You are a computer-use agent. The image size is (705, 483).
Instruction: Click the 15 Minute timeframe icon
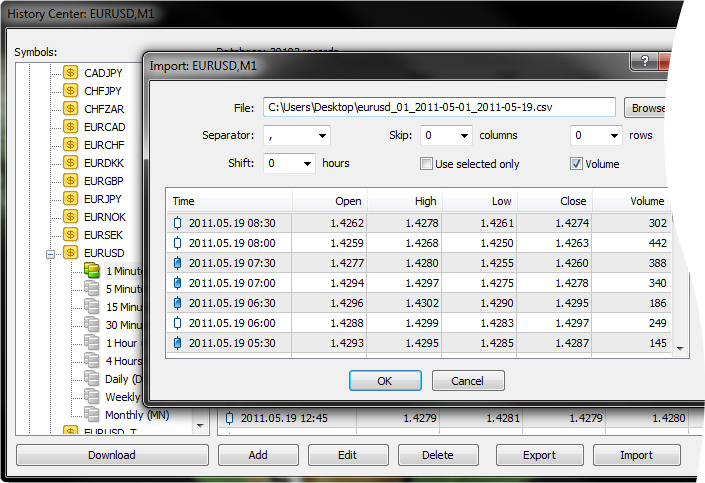point(92,307)
